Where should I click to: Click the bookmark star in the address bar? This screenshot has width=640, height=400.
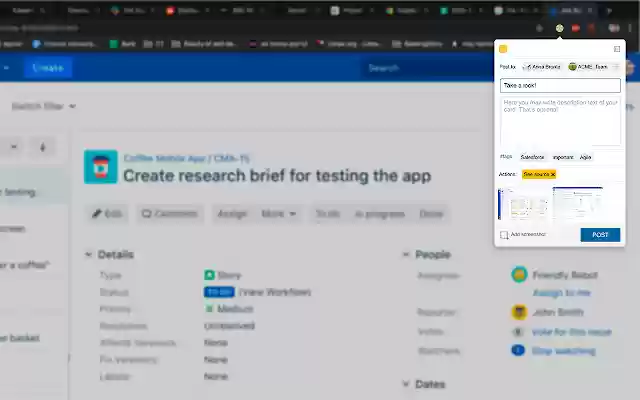(x=539, y=28)
